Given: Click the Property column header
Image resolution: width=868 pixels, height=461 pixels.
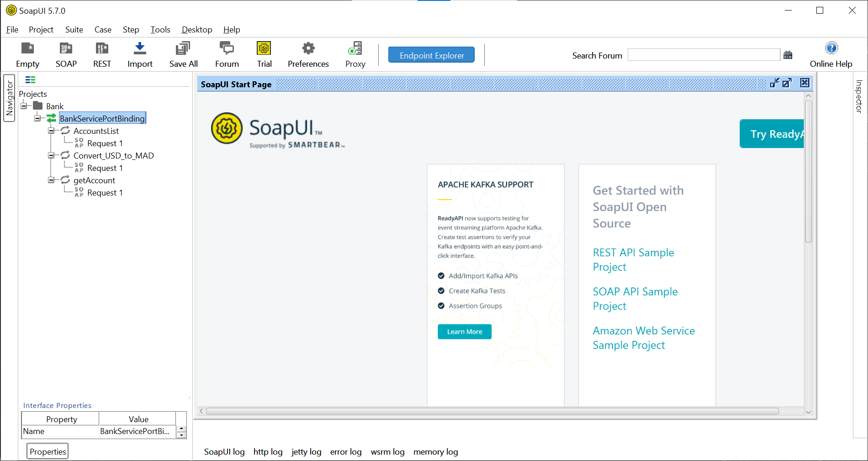Looking at the screenshot, I should (61, 419).
